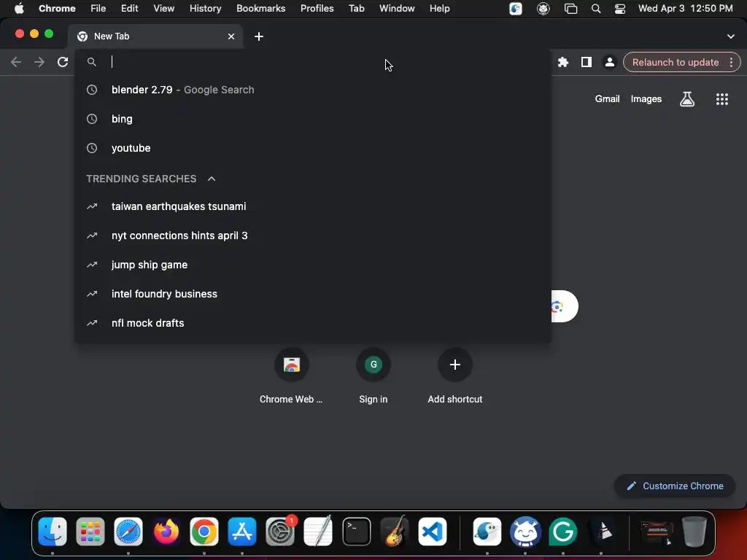Click the menu bar date and time

tap(685, 9)
